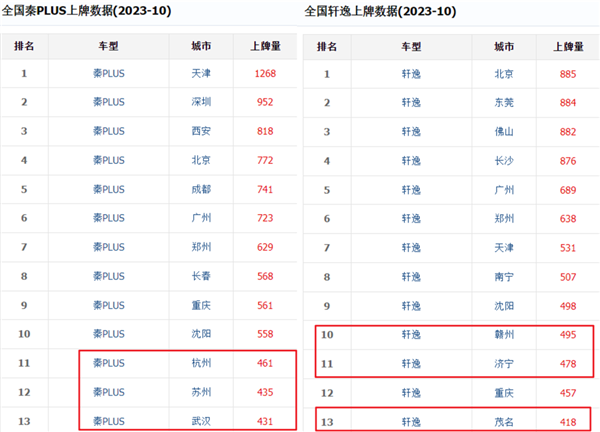Click 轩逸 model link beside 北京
The height and width of the screenshot is (432, 600).
pos(411,73)
